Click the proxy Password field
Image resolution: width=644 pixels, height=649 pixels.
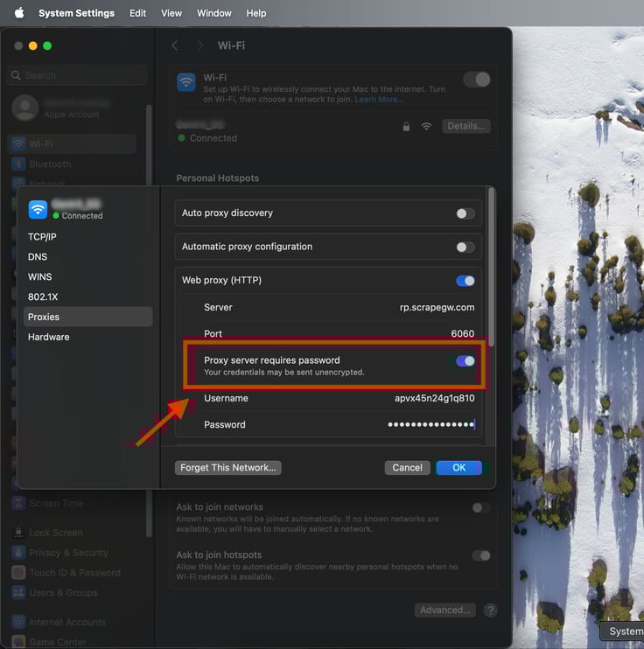tap(430, 424)
